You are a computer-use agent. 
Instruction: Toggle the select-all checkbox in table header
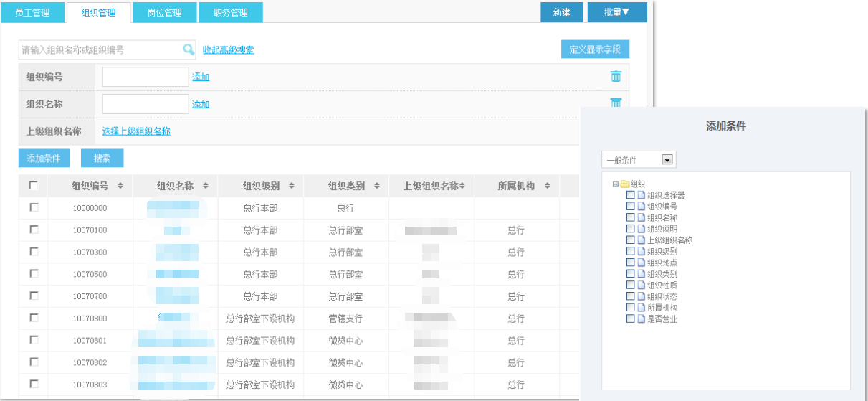point(34,185)
